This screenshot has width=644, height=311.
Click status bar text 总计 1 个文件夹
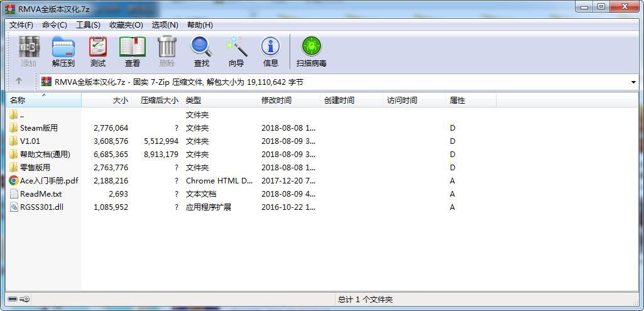(x=365, y=300)
